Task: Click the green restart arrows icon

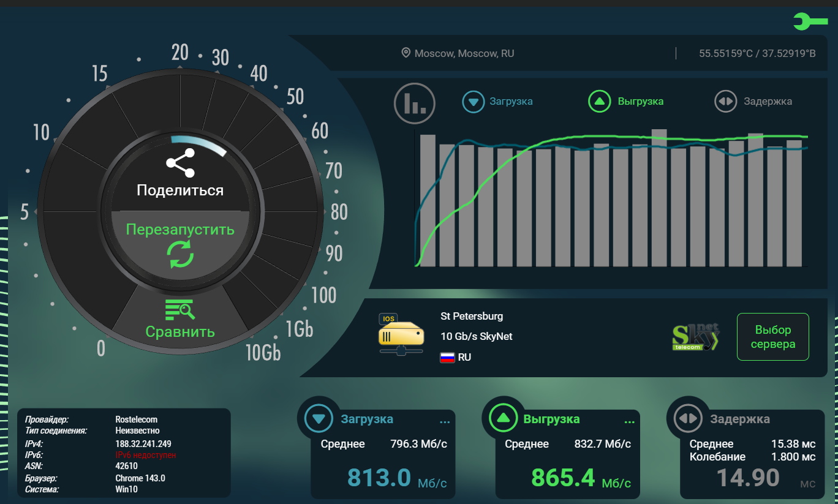Action: coord(180,254)
